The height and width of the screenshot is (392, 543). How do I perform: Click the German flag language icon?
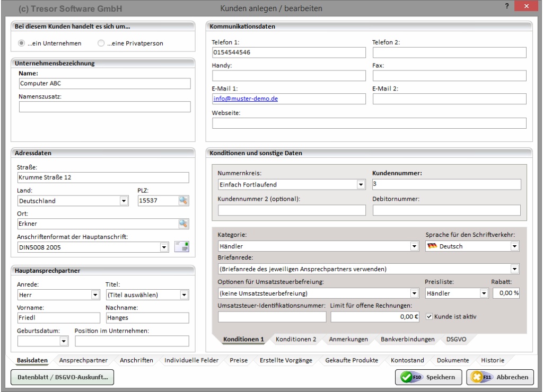pos(431,246)
